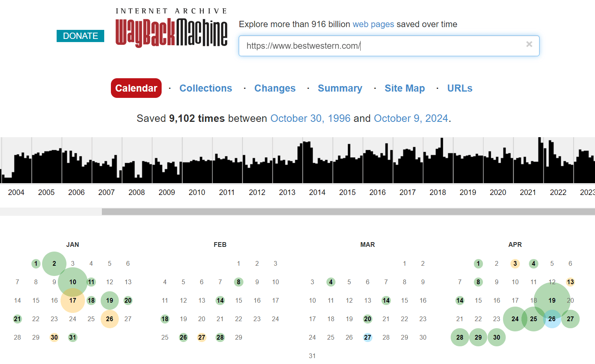This screenshot has width=595, height=364.
Task: Select year 2013 on timeline
Action: tap(287, 192)
